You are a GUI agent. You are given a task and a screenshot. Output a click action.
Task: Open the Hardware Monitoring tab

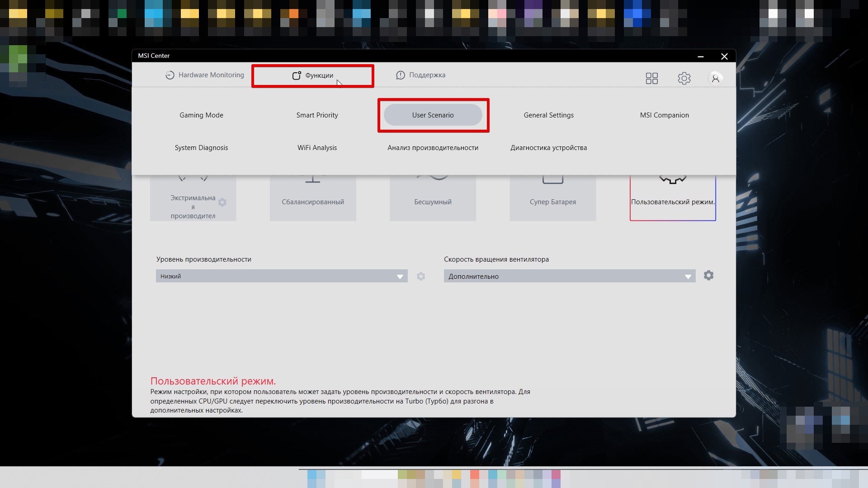(204, 75)
